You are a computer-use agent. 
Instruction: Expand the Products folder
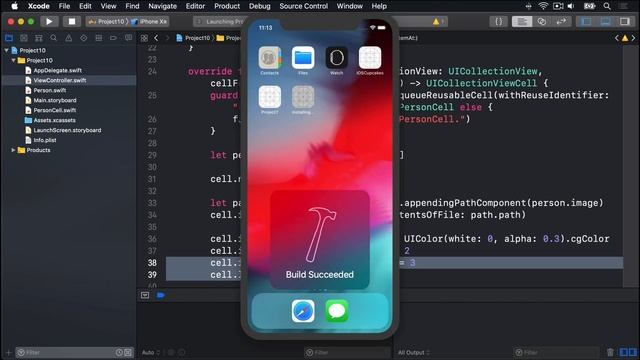pyautogui.click(x=13, y=150)
